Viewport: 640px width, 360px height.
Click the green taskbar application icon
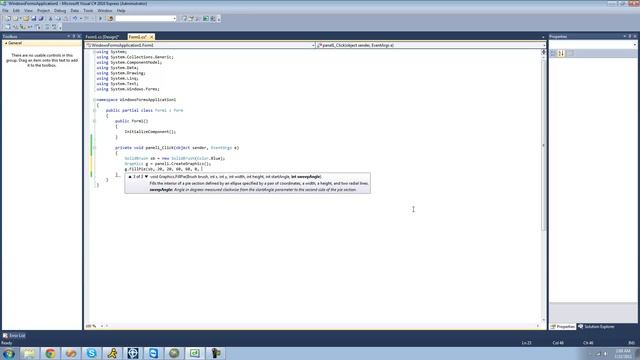(195, 353)
